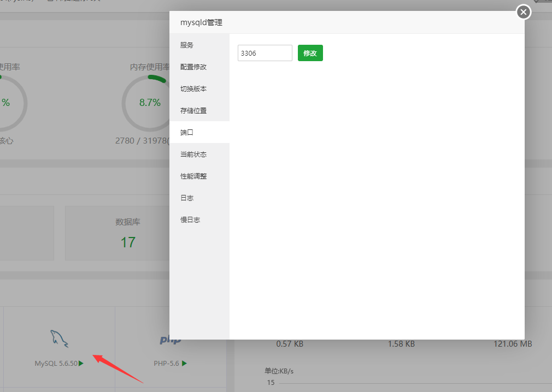This screenshot has width=552, height=392.
Task: Click the 数据库 count 17
Action: [128, 242]
